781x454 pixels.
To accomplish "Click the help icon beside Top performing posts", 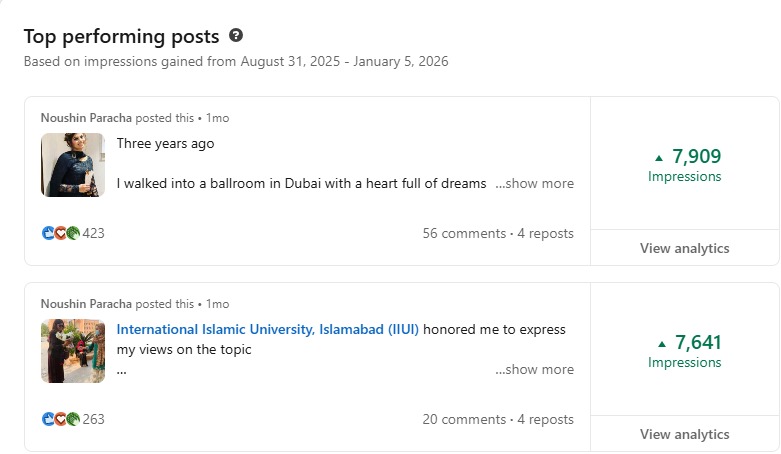I will (x=236, y=36).
